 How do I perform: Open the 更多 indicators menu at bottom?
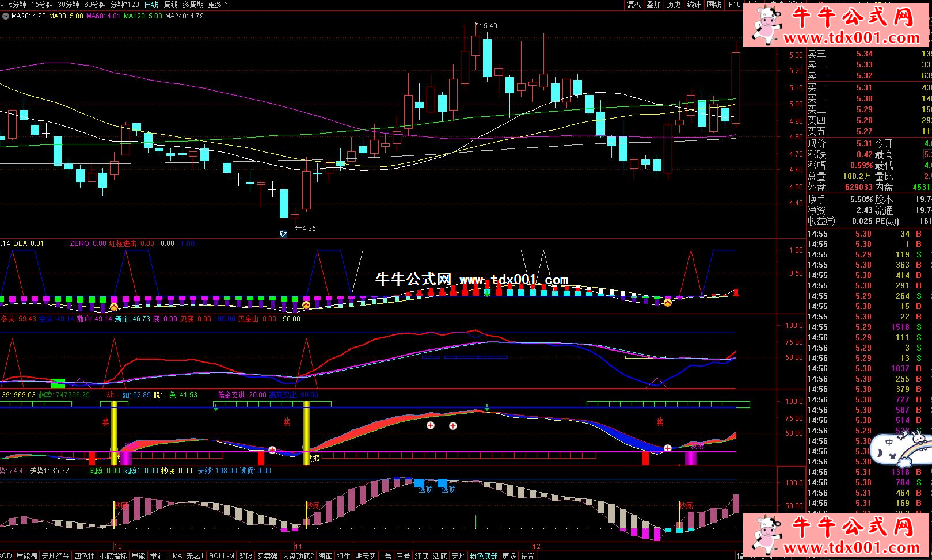(x=509, y=556)
